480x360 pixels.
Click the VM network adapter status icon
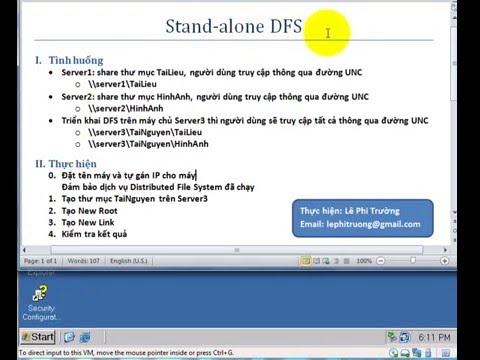tap(417, 352)
